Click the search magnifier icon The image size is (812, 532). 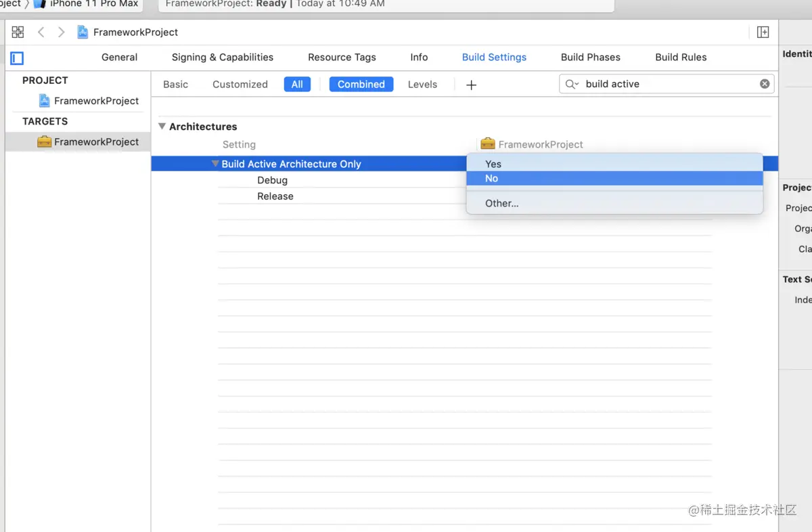point(572,84)
